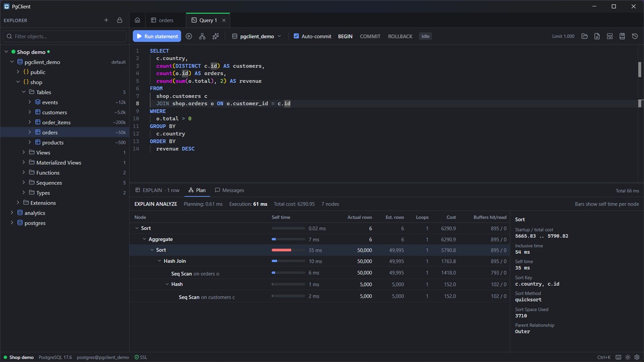This screenshot has width=644, height=362.
Task: Switch theme with the sun icon
Action: tap(628, 357)
